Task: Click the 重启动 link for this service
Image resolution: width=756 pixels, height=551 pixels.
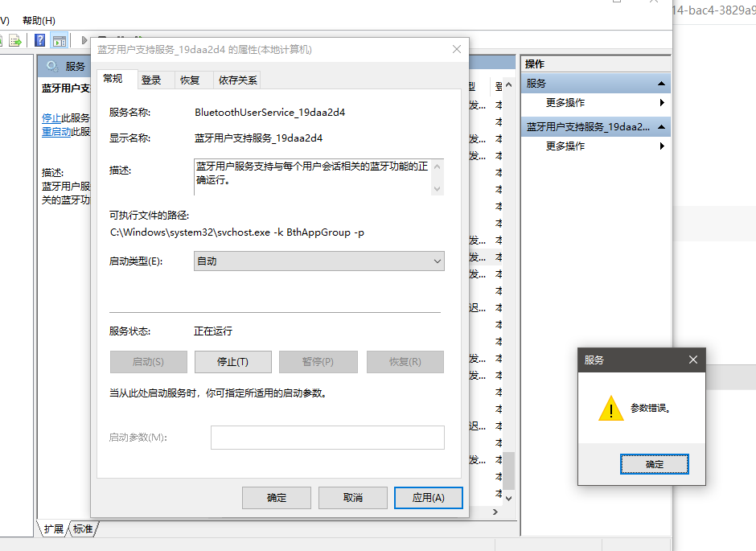Action: pos(56,132)
